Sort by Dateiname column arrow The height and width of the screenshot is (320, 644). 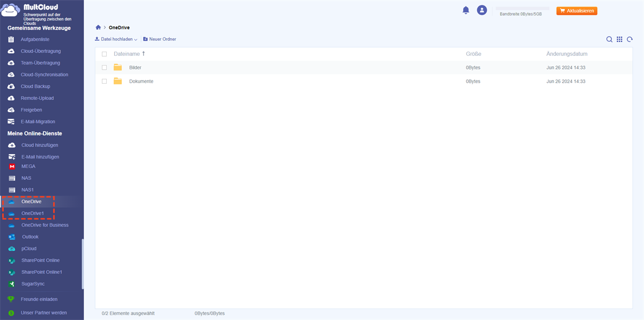pos(143,54)
